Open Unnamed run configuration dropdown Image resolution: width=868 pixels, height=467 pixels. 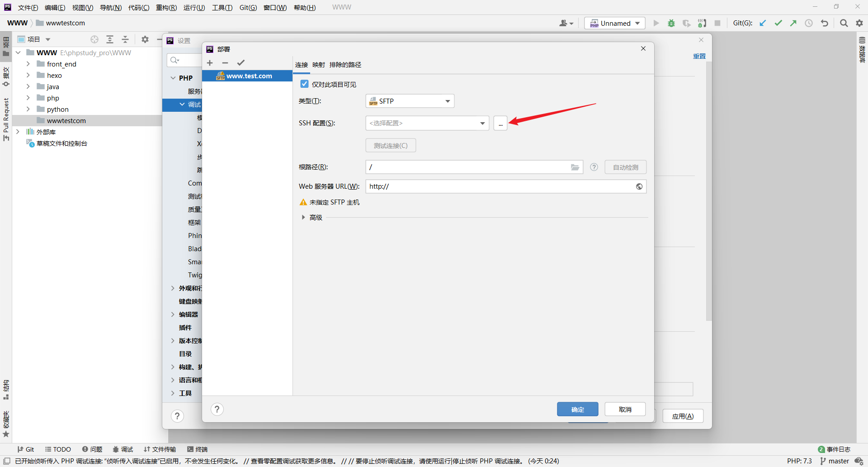615,23
